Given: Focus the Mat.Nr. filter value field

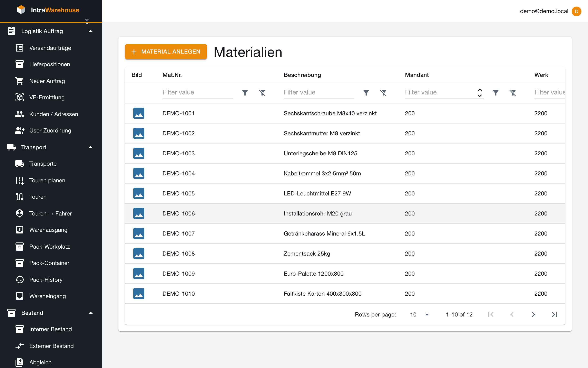Looking at the screenshot, I should click(198, 92).
